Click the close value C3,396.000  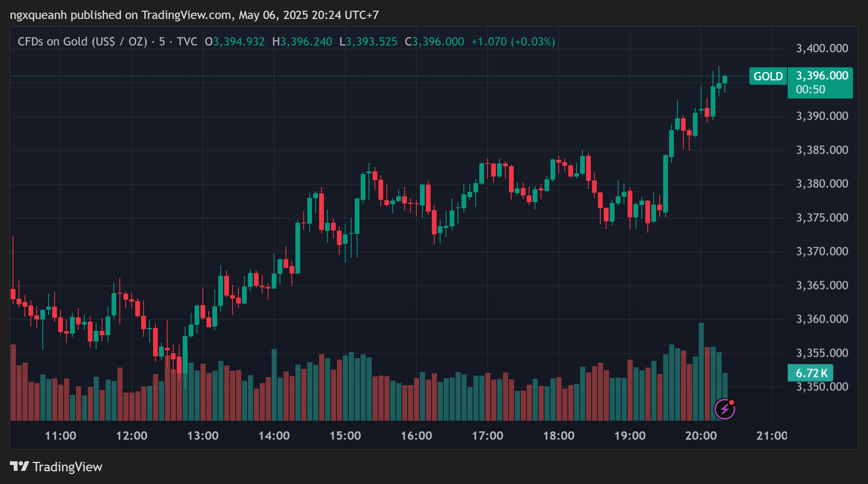click(x=434, y=42)
